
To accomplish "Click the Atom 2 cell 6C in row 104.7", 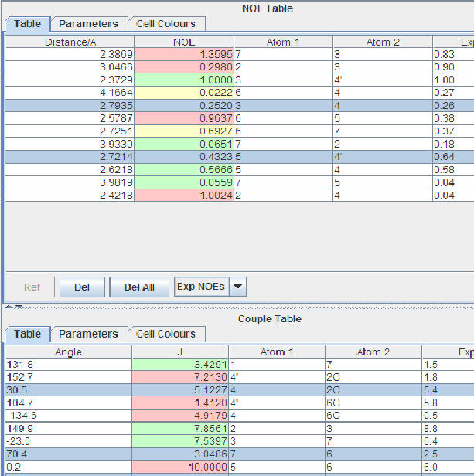I will [x=373, y=403].
